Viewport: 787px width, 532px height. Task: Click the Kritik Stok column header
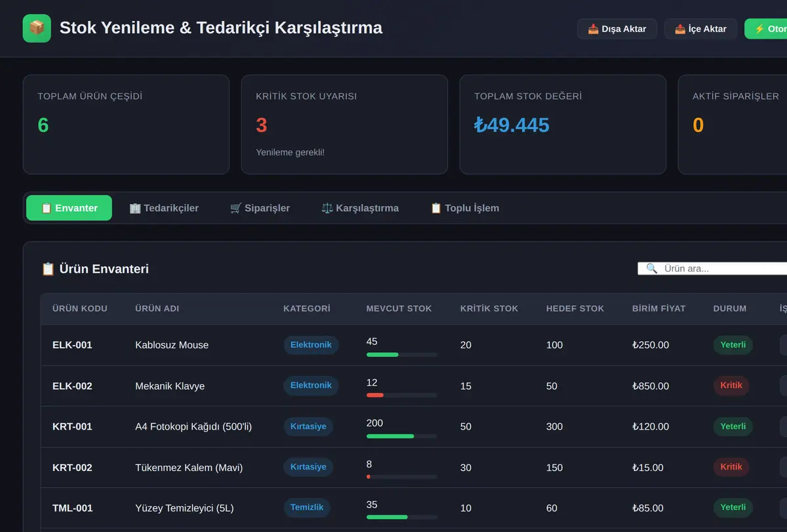click(489, 308)
